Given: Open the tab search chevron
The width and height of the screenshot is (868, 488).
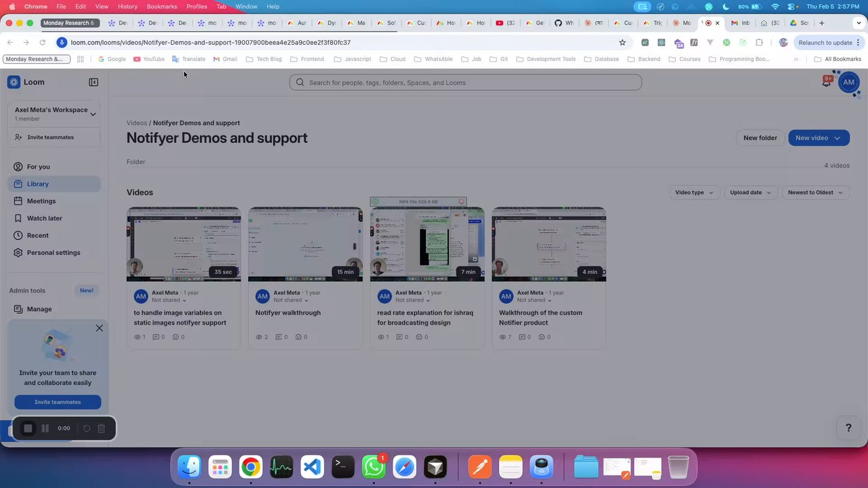Looking at the screenshot, I should [857, 23].
